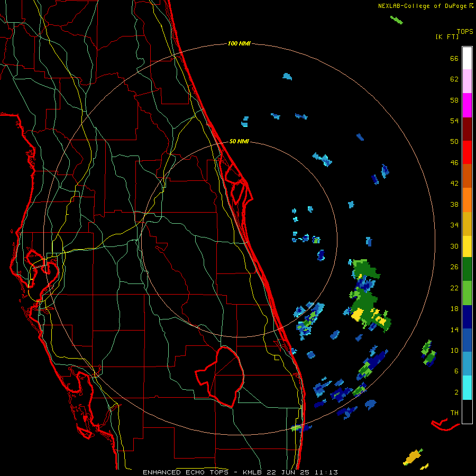Click the gold legend color band
Viewport: 476px width, 476px height.
pyautogui.click(x=467, y=224)
